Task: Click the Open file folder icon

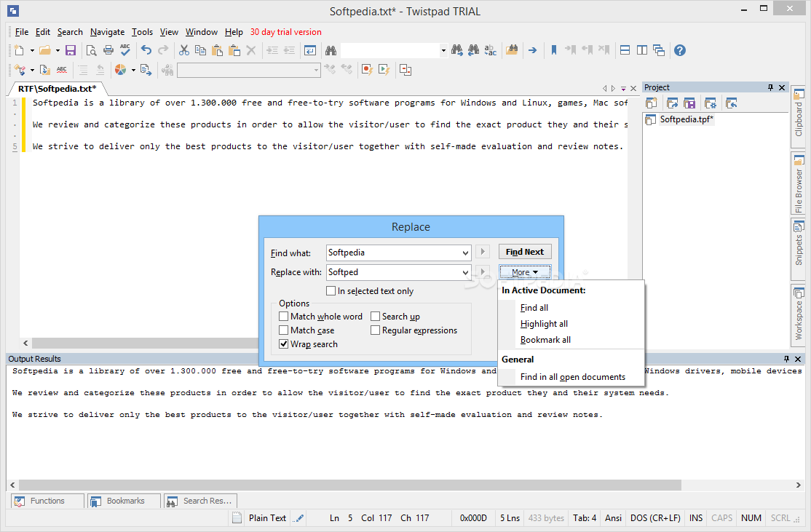Action: 46,50
